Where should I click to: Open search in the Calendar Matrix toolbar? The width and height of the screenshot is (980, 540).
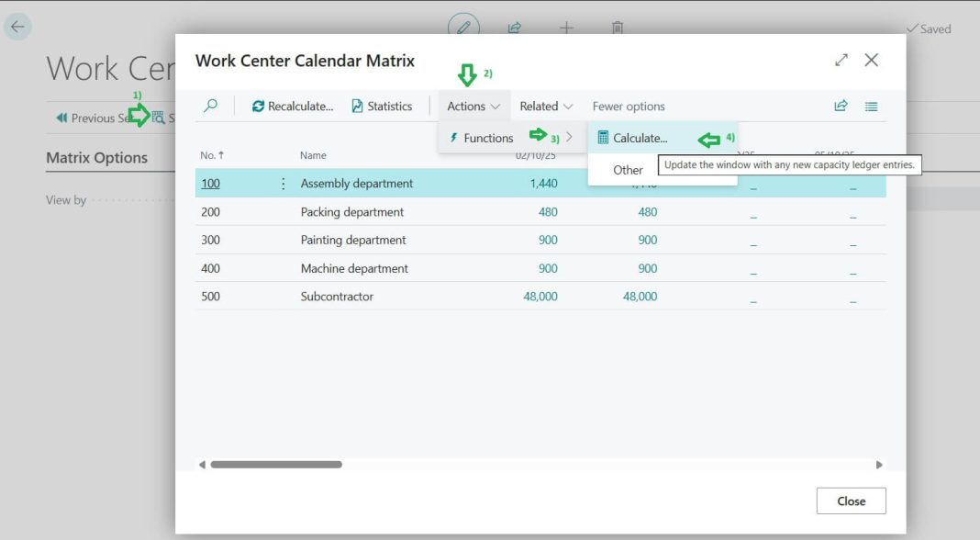pyautogui.click(x=210, y=106)
